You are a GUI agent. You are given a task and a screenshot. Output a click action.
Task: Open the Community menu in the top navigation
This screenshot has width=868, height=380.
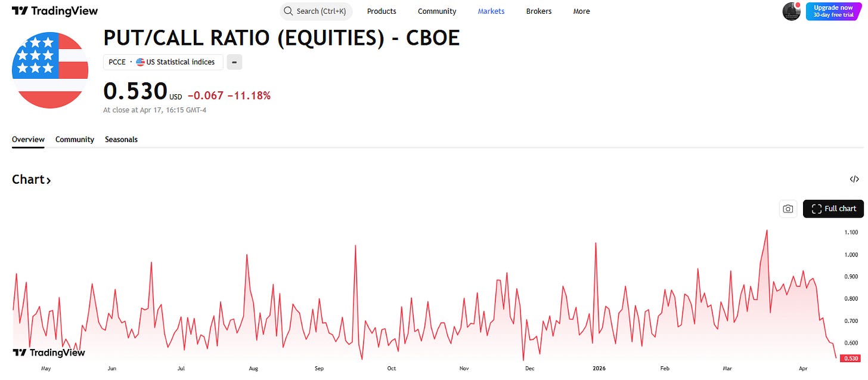tap(437, 11)
